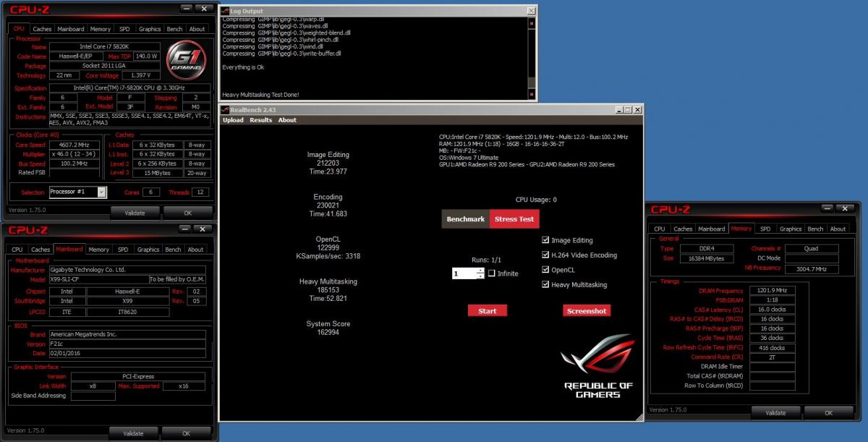Viewport: 868px width, 442px height.
Task: Open SPD tab in the CPU-Z mainboard window
Action: click(123, 249)
